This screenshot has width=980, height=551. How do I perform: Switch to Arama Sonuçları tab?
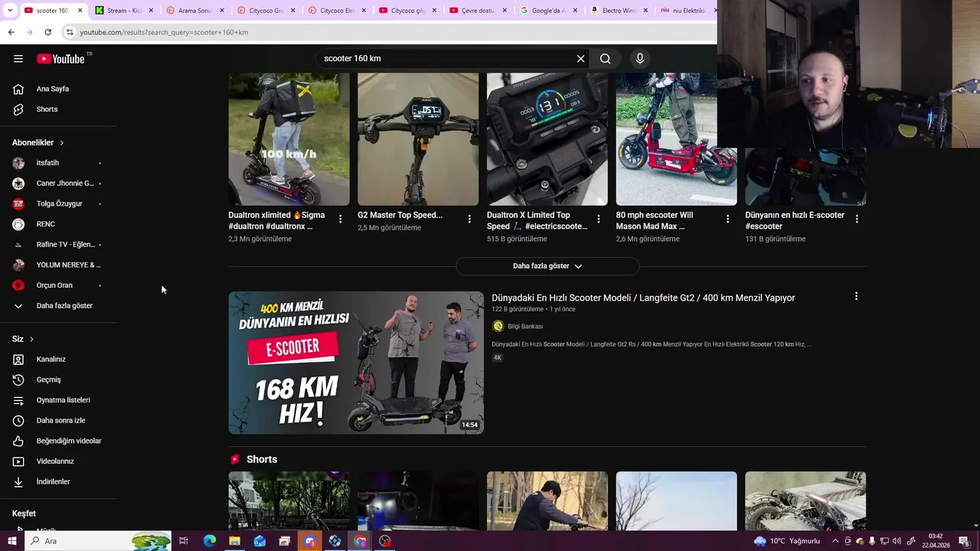coord(195,11)
